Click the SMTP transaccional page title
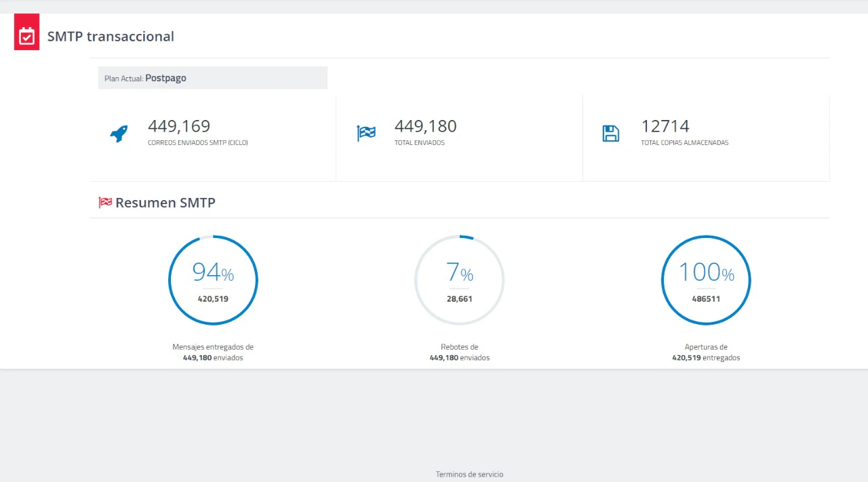The height and width of the screenshot is (482, 868). pos(111,37)
